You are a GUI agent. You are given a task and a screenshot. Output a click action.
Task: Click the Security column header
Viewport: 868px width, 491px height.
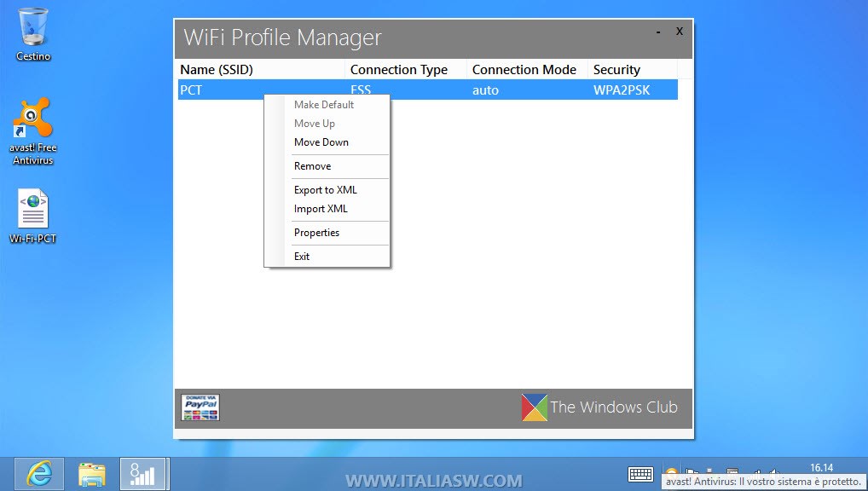tap(616, 70)
